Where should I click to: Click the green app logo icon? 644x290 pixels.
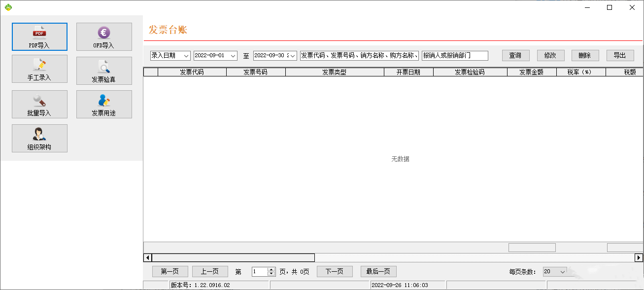point(8,7)
